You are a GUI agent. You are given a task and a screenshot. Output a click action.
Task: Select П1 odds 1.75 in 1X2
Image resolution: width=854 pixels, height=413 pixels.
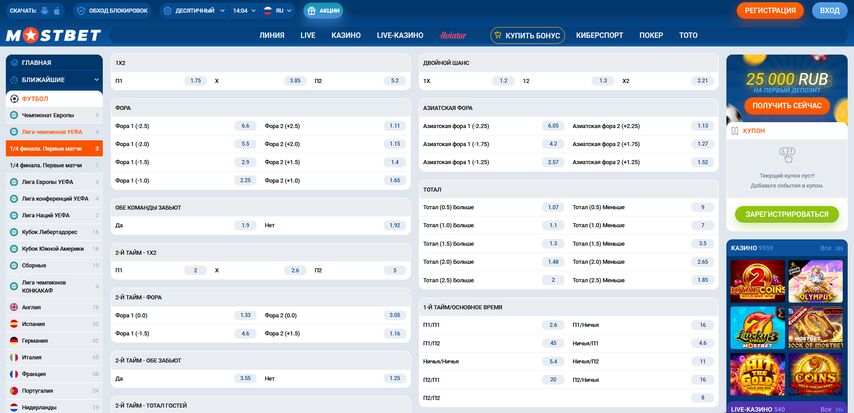coord(196,81)
